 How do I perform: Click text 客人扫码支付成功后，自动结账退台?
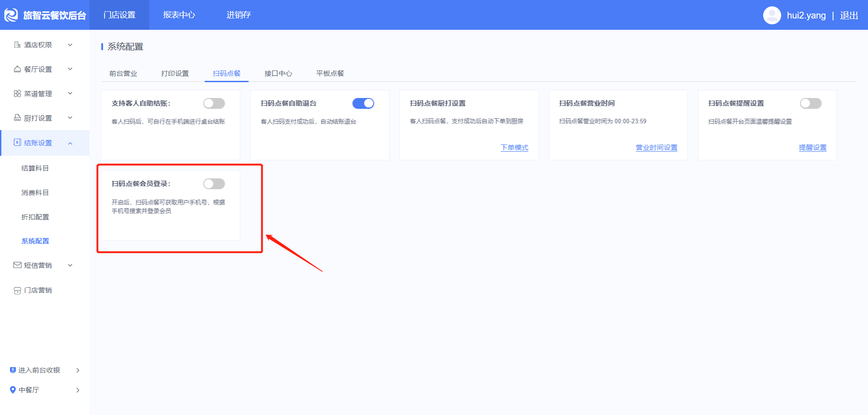click(308, 121)
